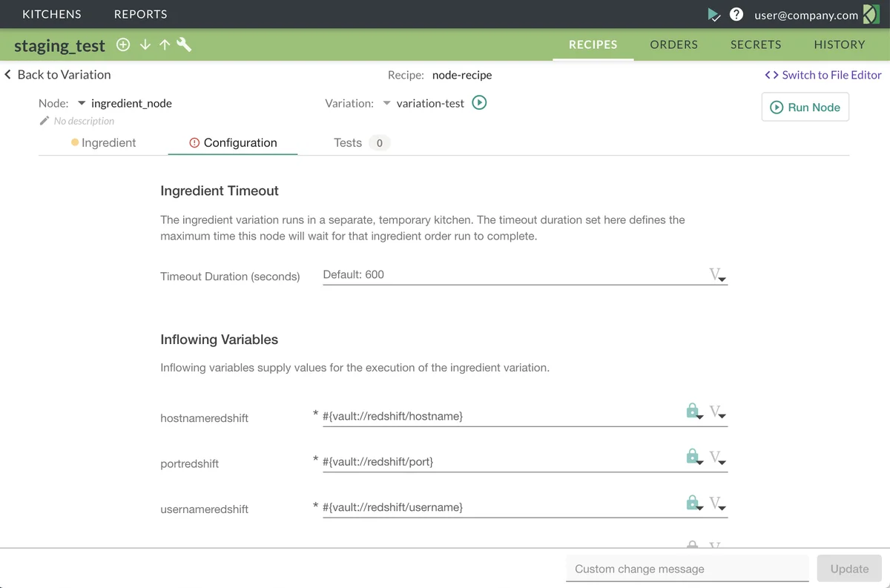The width and height of the screenshot is (890, 588).
Task: Click the plus icon beside staging_test
Action: (x=124, y=45)
